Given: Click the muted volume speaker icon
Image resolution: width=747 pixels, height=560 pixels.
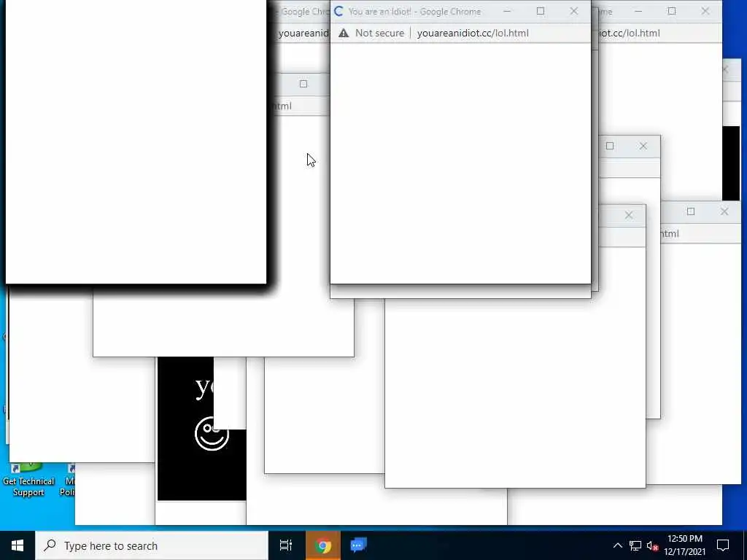Looking at the screenshot, I should 652,545.
